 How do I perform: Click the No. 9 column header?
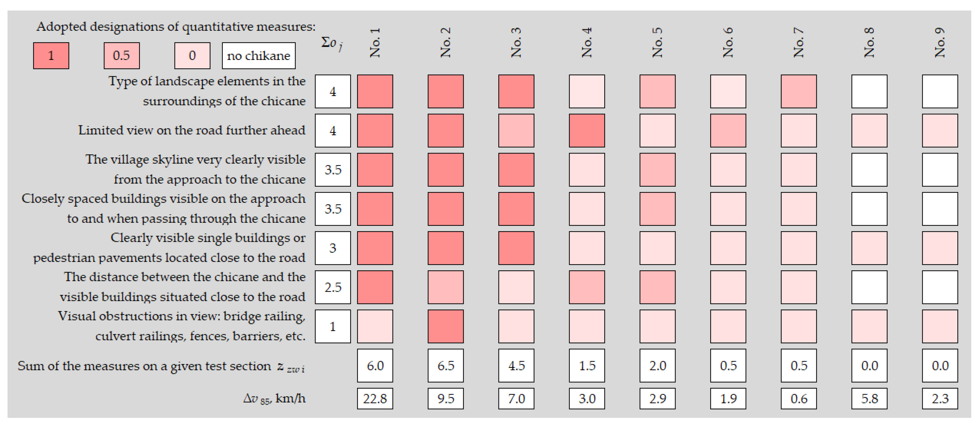pyautogui.click(x=940, y=43)
